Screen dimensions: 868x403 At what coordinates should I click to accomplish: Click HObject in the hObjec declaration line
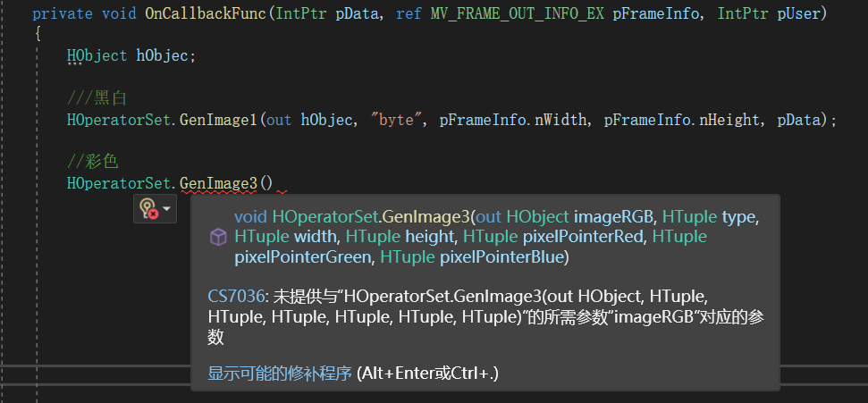97,55
